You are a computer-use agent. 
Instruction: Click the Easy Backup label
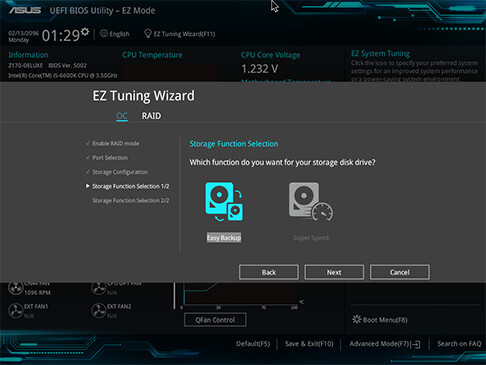[224, 238]
